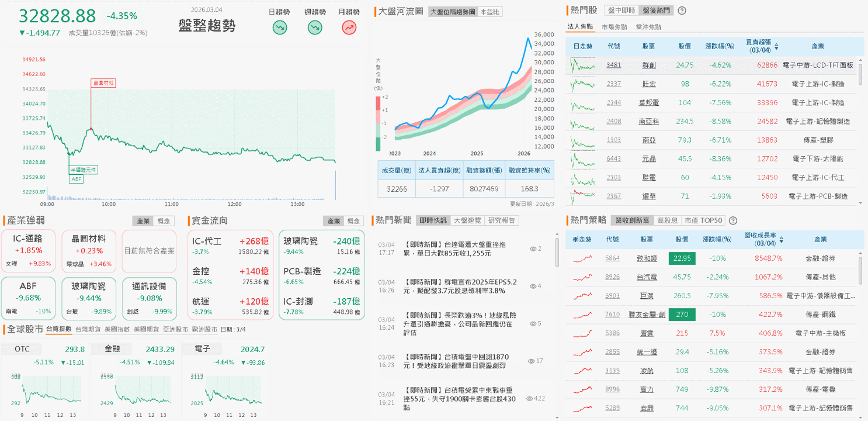Click the 法人買賣超 value -1297

(x=439, y=189)
